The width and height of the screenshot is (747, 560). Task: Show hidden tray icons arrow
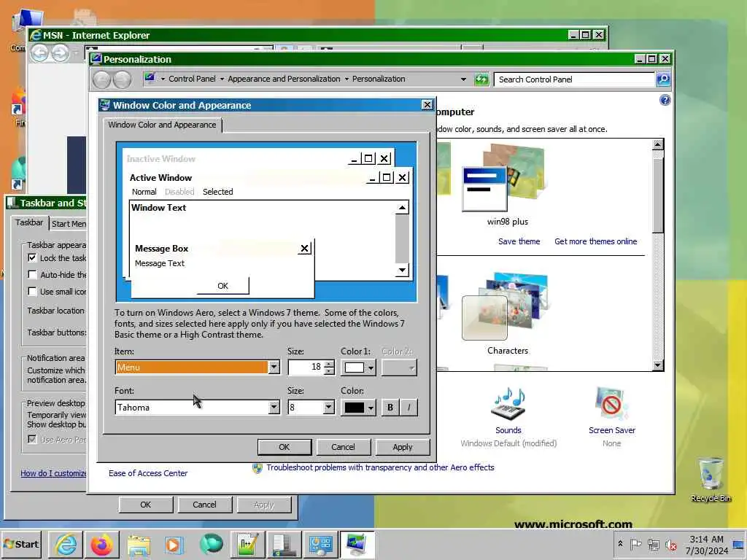pos(620,544)
